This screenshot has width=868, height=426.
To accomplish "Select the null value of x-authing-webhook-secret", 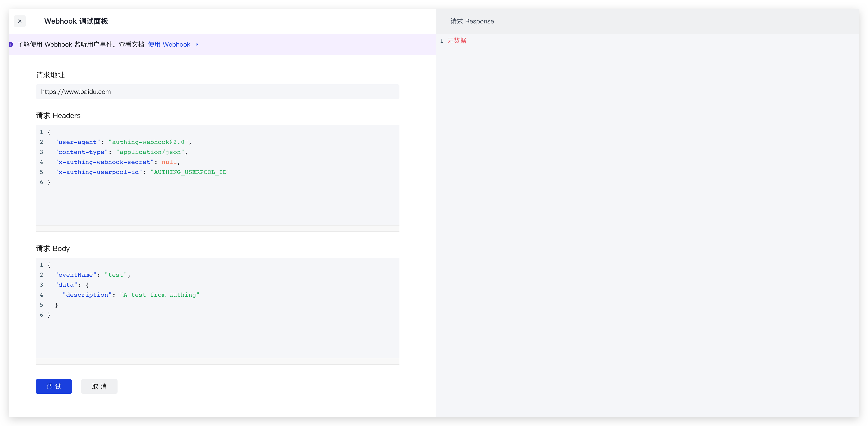I will (169, 162).
